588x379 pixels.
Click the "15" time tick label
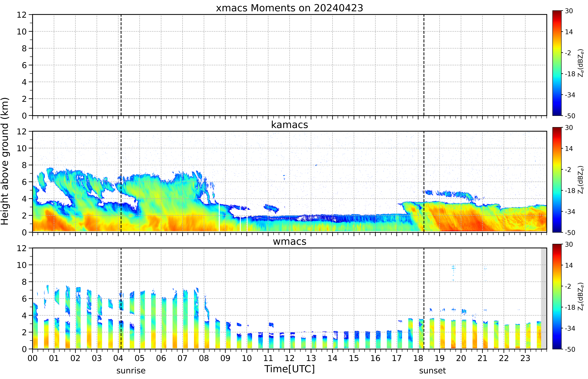pos(354,358)
